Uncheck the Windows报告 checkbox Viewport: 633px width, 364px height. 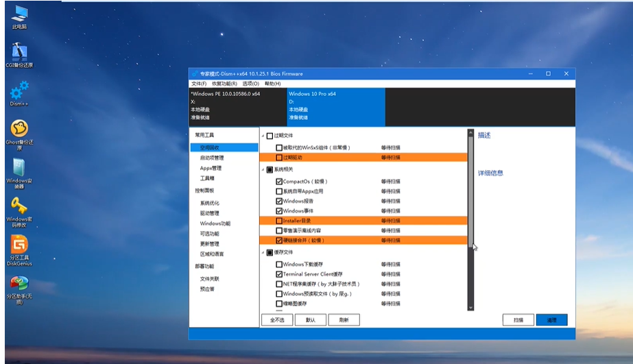[x=279, y=201]
